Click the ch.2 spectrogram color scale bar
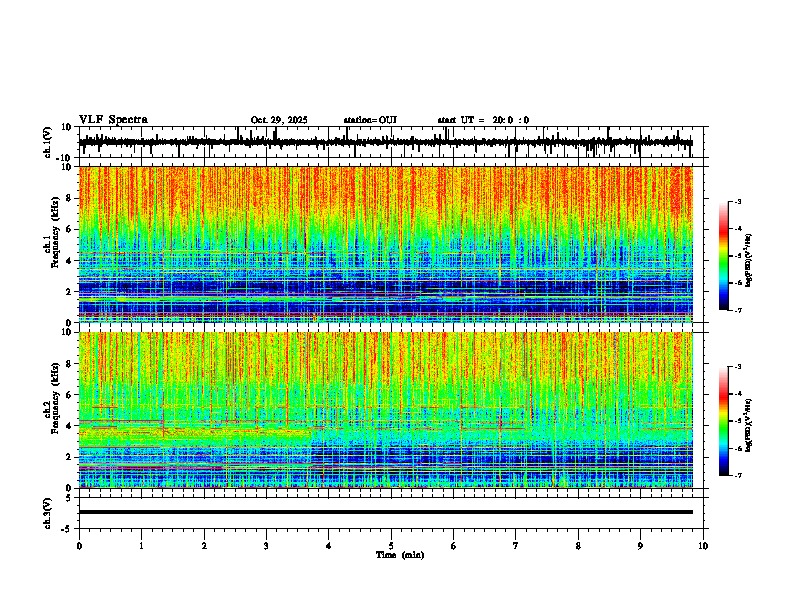792x612 pixels. 724,421
